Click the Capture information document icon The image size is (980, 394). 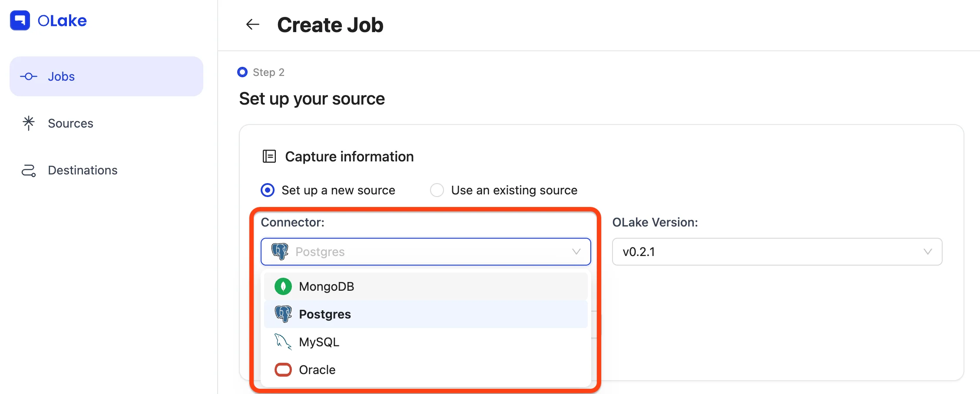(269, 156)
